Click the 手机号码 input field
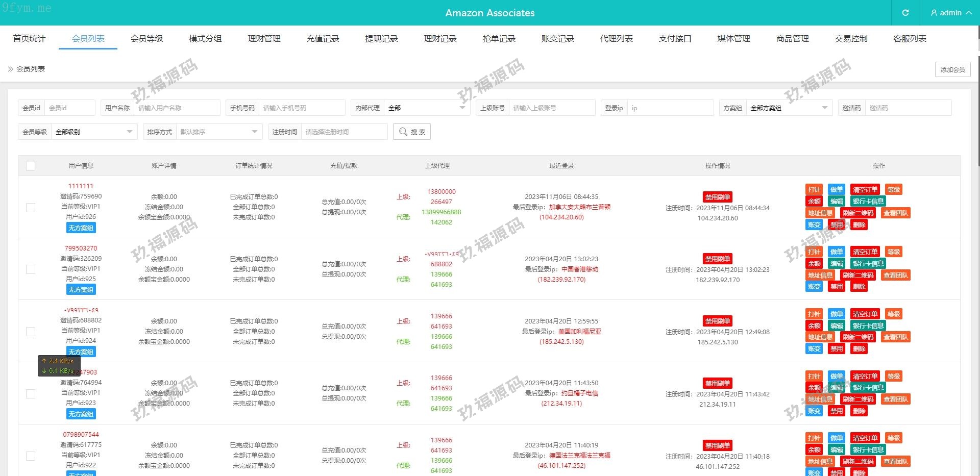 pos(302,108)
